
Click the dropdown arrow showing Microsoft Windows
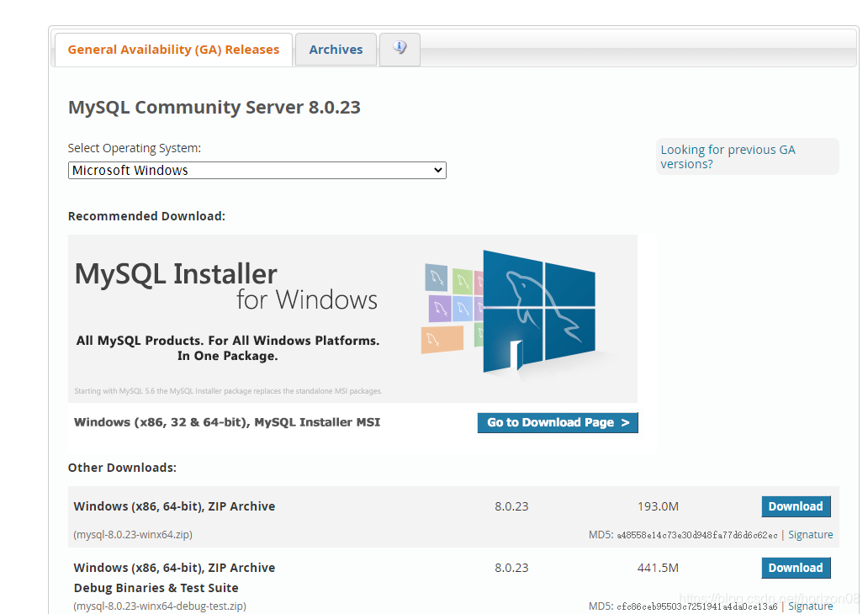click(x=438, y=170)
